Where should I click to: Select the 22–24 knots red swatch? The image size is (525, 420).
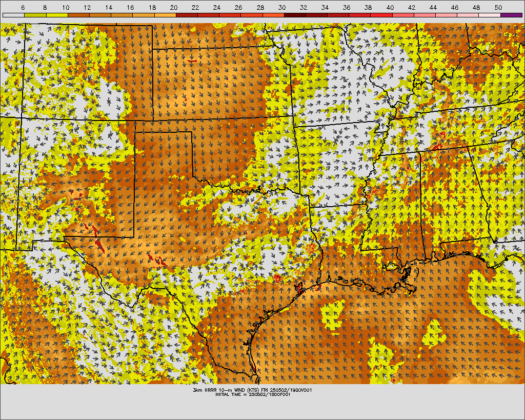[x=208, y=15]
